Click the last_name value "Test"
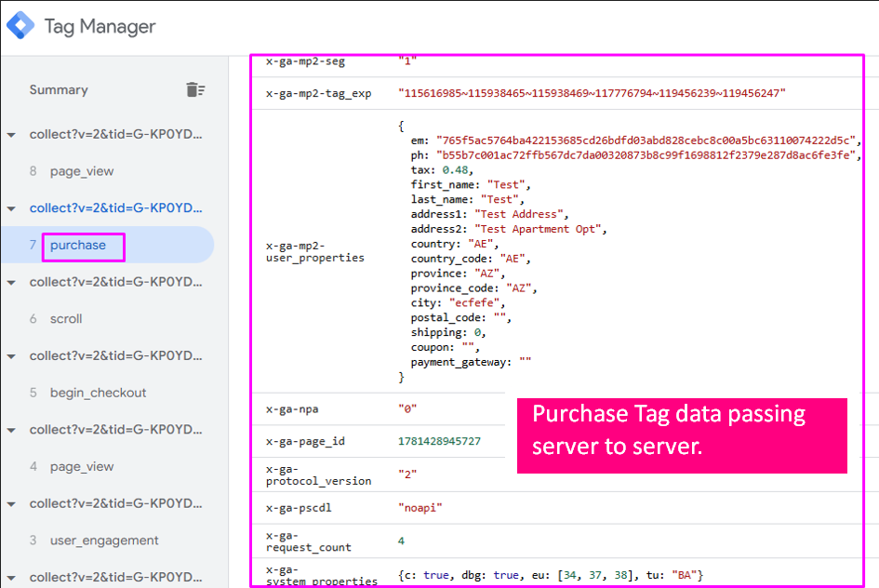 pyautogui.click(x=499, y=199)
